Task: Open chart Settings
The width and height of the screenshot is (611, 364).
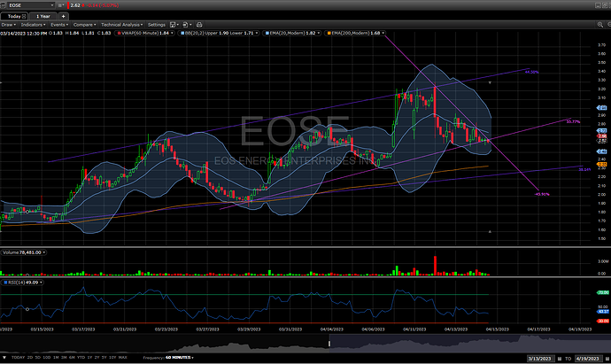Action: click(x=156, y=25)
